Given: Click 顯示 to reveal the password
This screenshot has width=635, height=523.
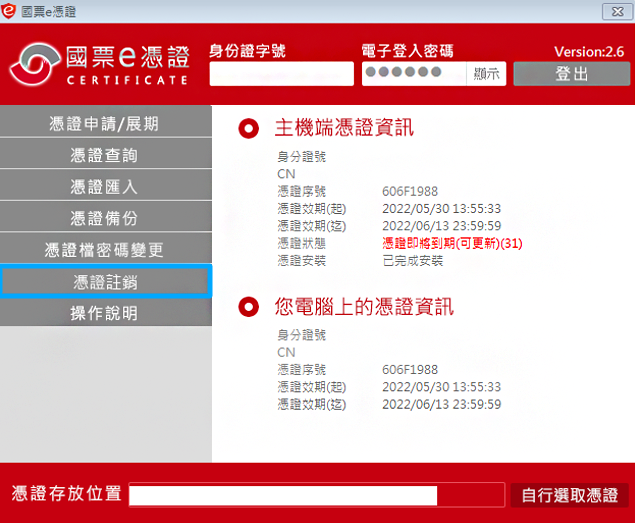Looking at the screenshot, I should point(486,74).
